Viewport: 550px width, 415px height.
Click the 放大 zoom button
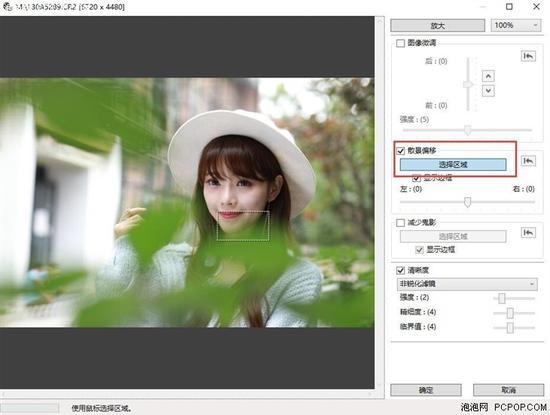(x=437, y=26)
